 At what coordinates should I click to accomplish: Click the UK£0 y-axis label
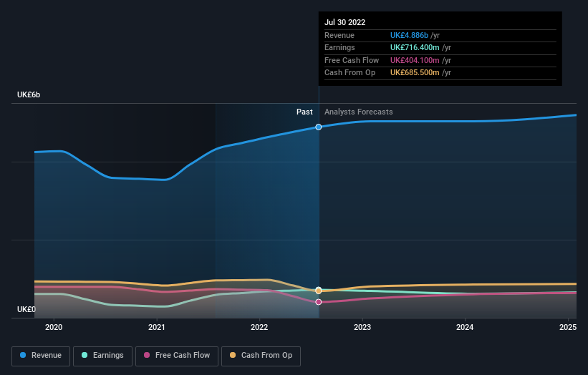click(26, 309)
